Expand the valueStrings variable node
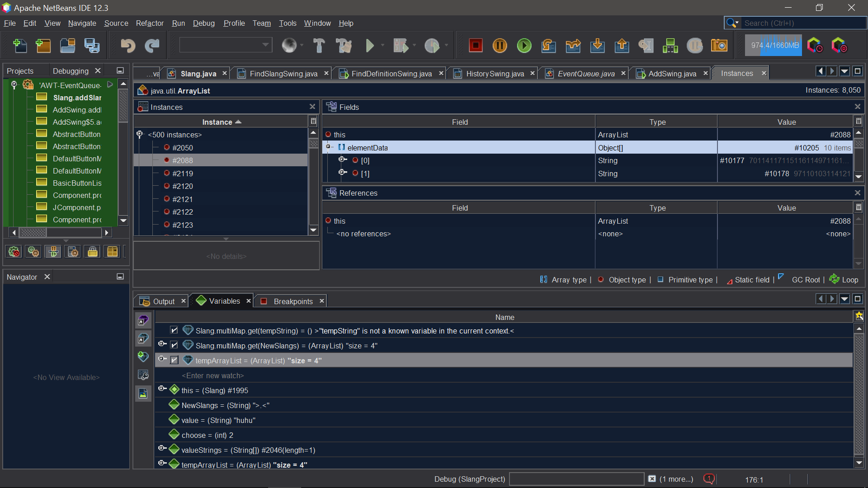This screenshot has width=868, height=488. pos(162,448)
